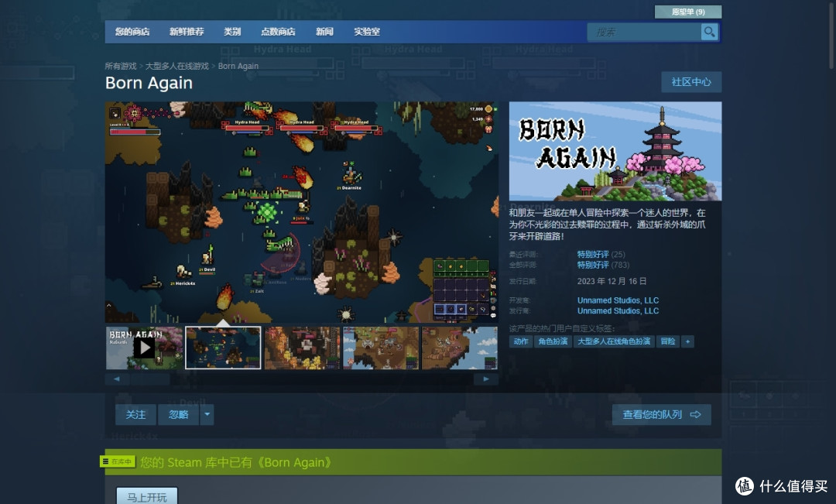
Task: Open 您的商店 menu
Action: [132, 32]
